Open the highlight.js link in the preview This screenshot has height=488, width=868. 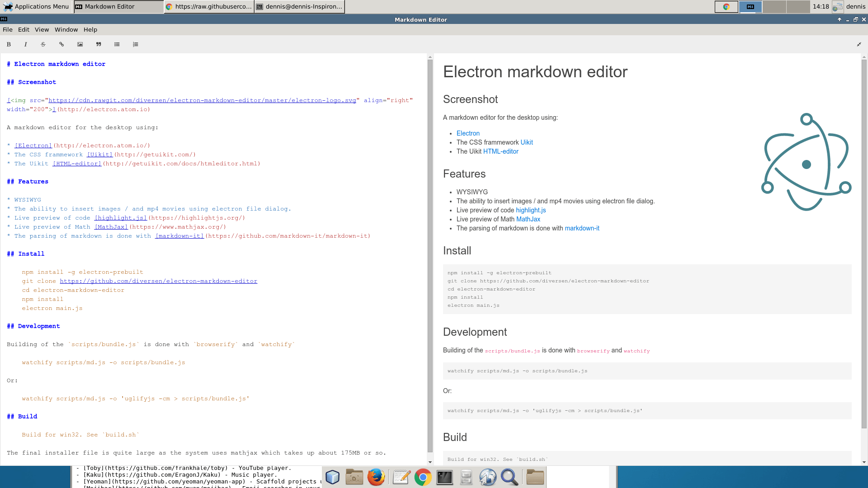[531, 210]
